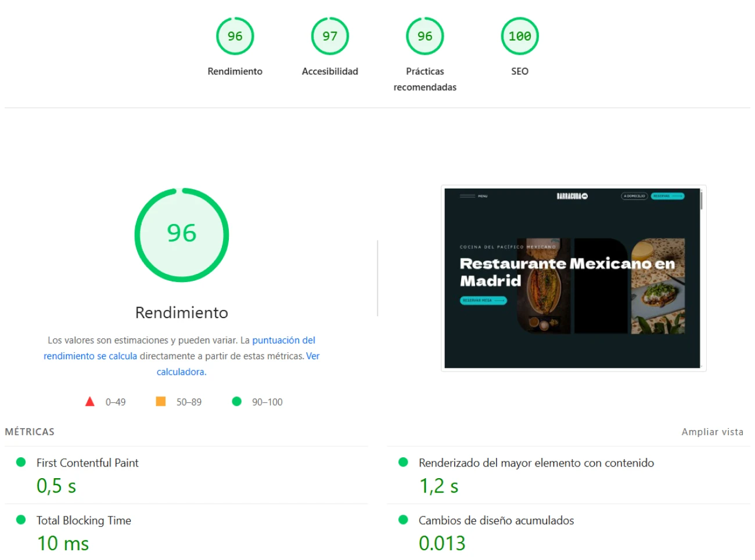The image size is (755, 560).
Task: Click the SEO 100 score gauge
Action: [519, 36]
